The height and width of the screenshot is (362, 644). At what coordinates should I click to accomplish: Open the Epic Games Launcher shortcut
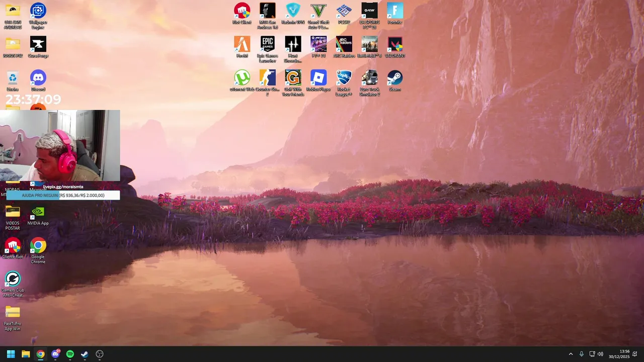point(268,50)
